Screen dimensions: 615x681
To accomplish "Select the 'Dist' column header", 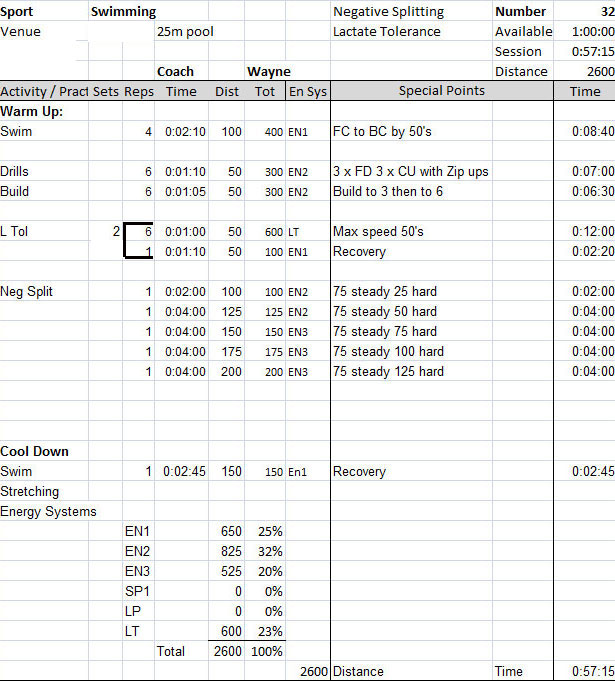I will pyautogui.click(x=227, y=92).
